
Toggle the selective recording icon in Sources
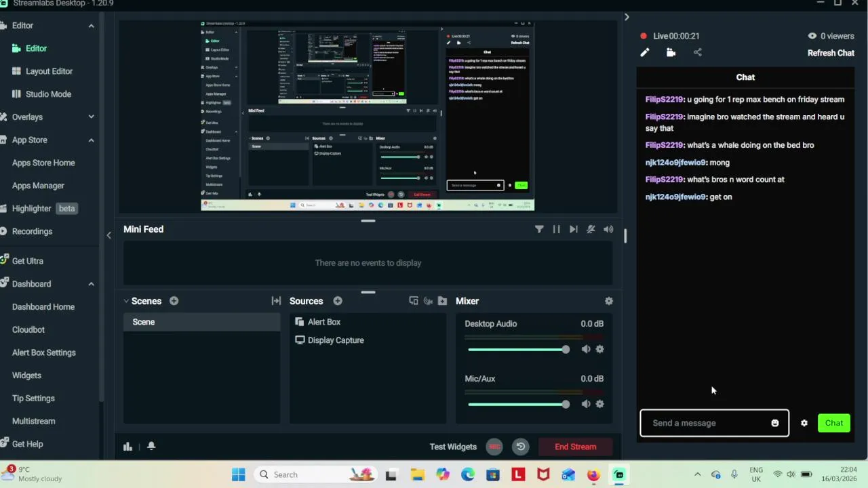428,301
